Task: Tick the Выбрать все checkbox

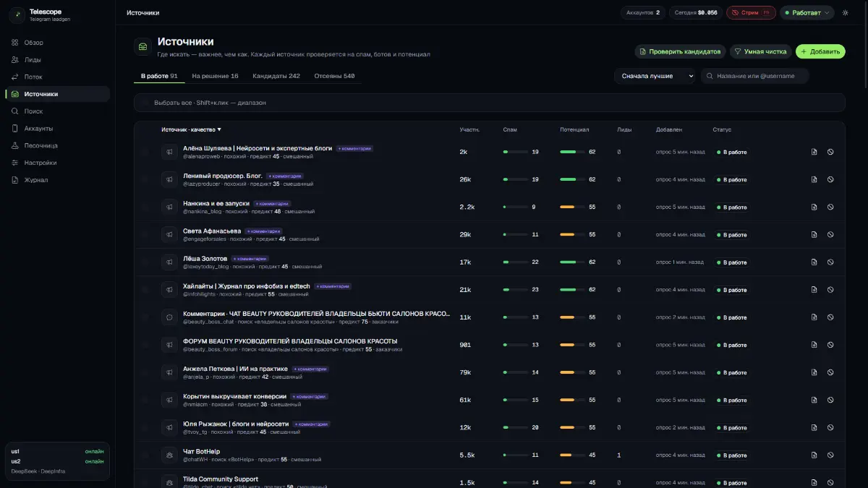Action: point(145,103)
